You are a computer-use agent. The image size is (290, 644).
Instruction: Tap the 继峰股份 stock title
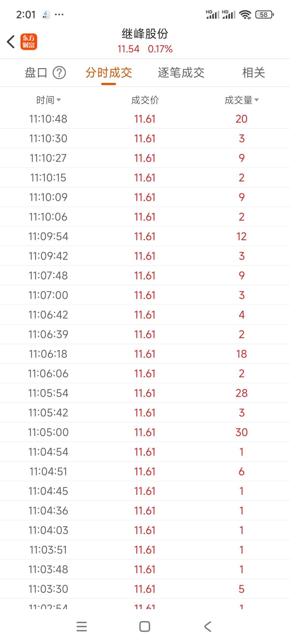(145, 34)
